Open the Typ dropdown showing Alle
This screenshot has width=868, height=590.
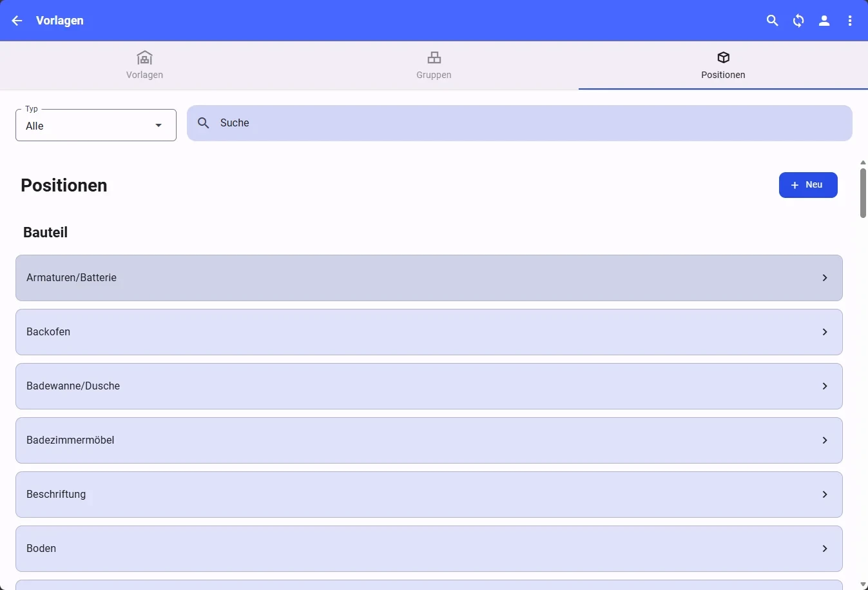[96, 125]
